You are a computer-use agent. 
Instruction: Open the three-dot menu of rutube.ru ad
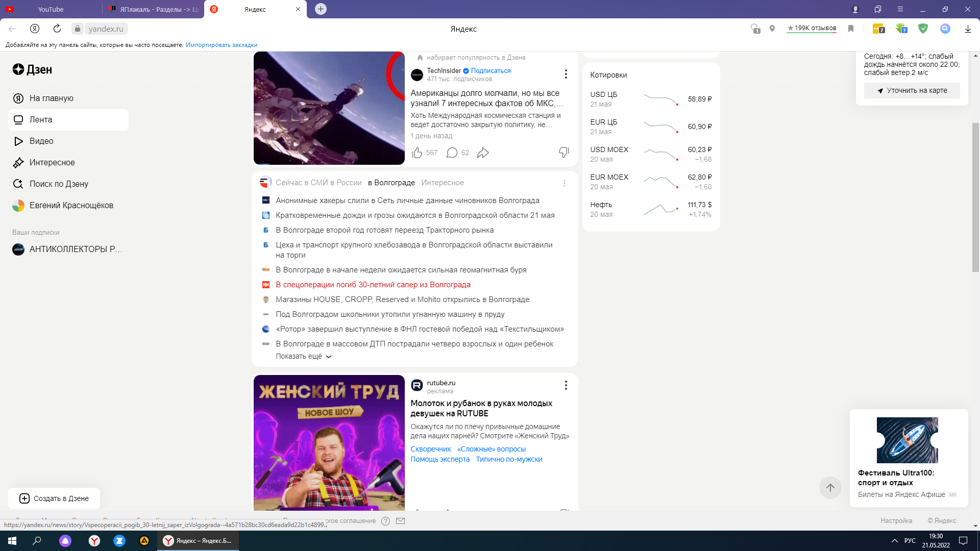click(566, 386)
